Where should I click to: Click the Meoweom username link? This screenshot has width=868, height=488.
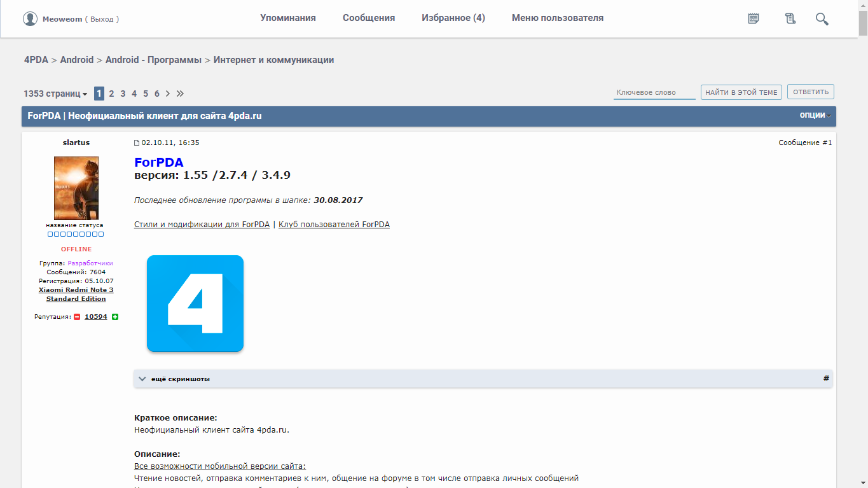pos(62,19)
